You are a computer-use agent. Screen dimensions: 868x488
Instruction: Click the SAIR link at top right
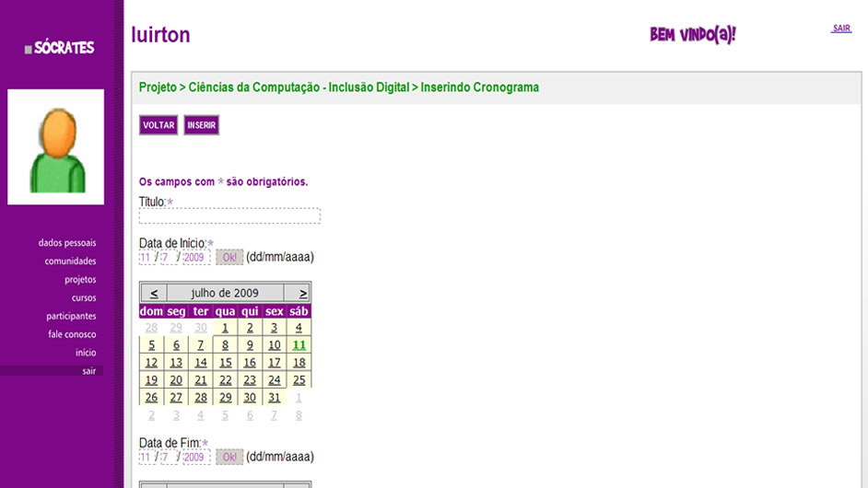[841, 29]
